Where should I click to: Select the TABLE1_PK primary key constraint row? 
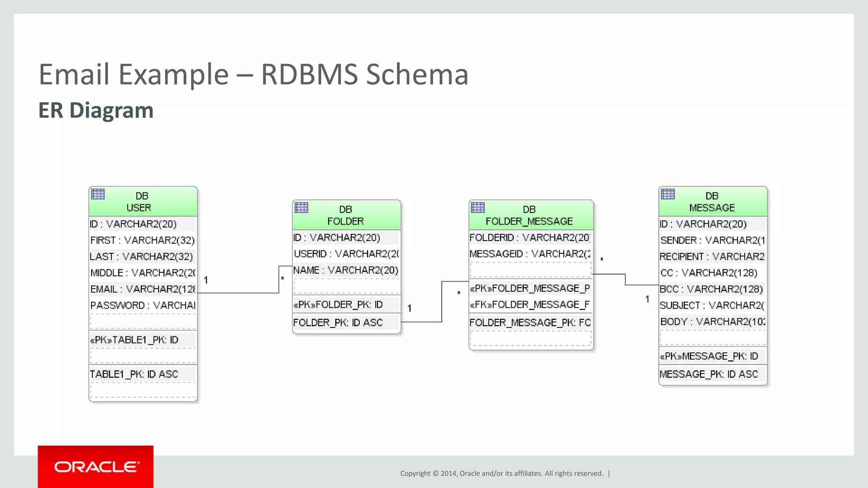[x=134, y=340]
